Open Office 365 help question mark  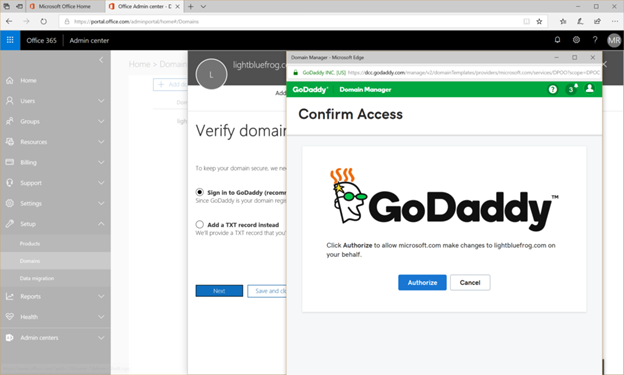tap(595, 40)
